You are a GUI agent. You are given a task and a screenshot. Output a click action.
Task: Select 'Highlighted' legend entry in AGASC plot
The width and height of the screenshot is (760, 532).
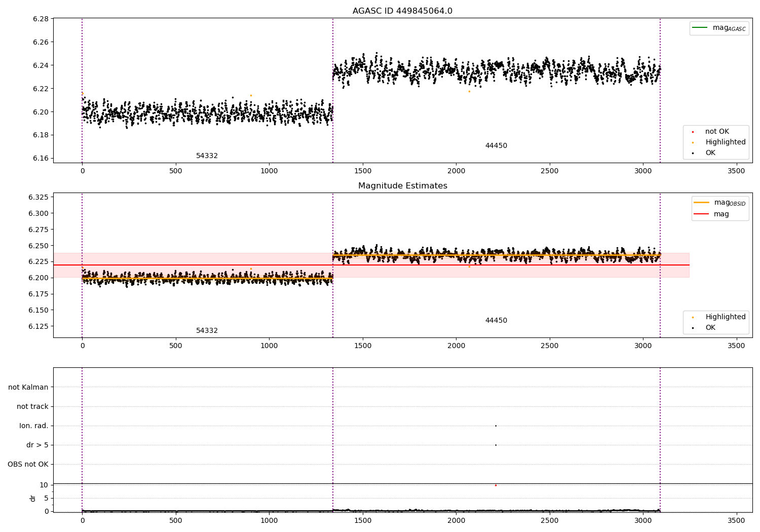click(x=726, y=142)
